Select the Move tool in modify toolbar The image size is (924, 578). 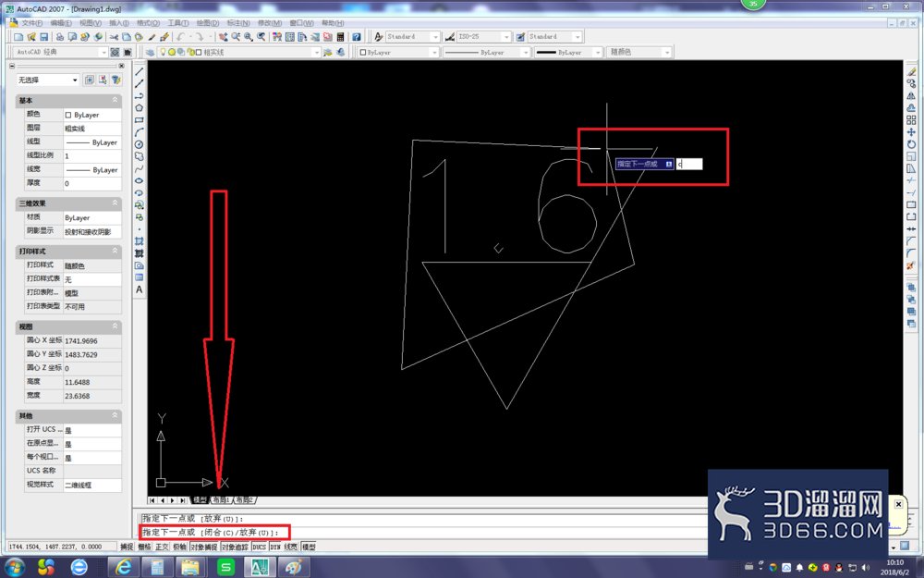pyautogui.click(x=911, y=132)
